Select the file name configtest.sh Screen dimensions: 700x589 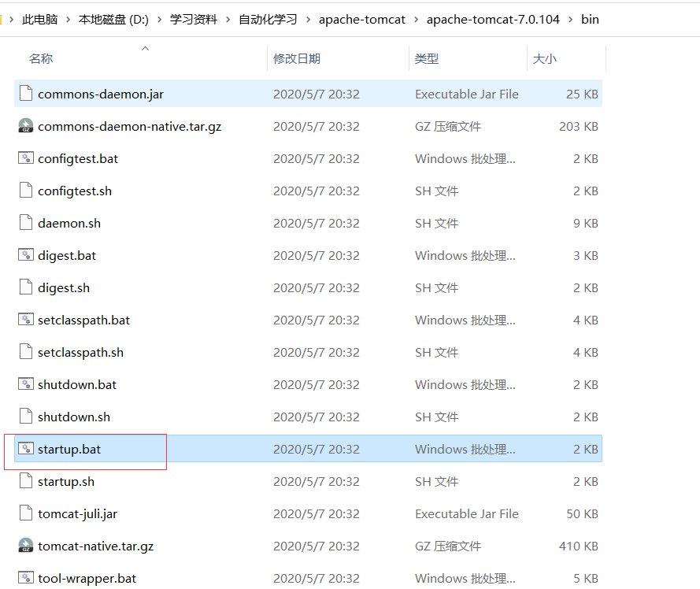75,191
